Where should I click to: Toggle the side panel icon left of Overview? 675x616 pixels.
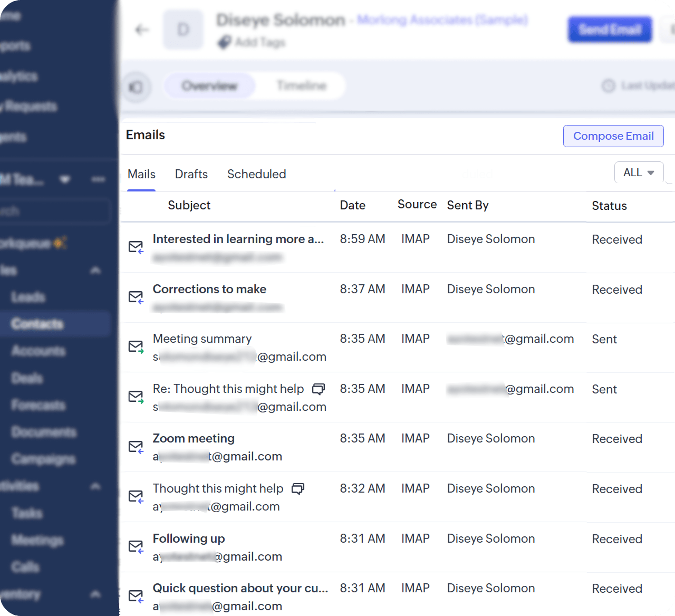click(x=137, y=86)
